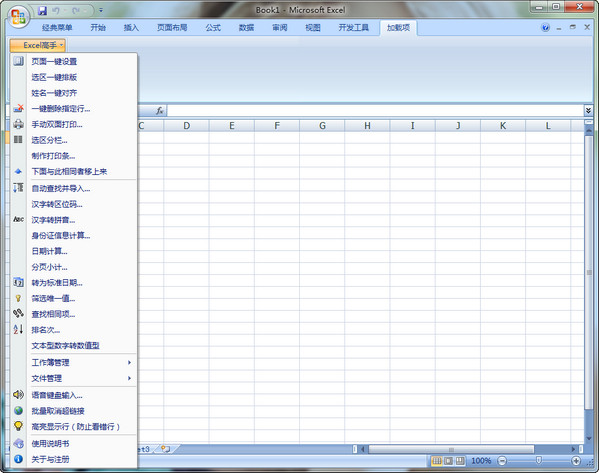Viewport: 599px width, 473px height.
Task: Choose 身份证信息计算 from the menu
Action: (61, 236)
